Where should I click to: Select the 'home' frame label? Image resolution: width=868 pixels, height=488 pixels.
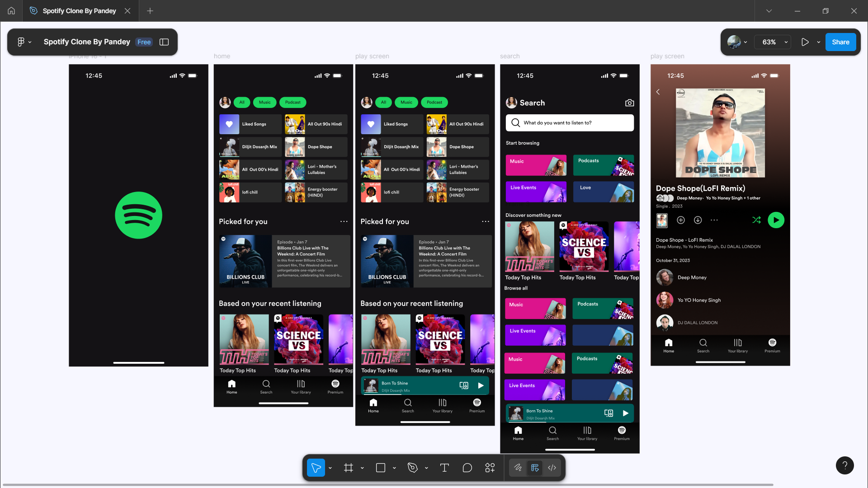[x=222, y=56]
